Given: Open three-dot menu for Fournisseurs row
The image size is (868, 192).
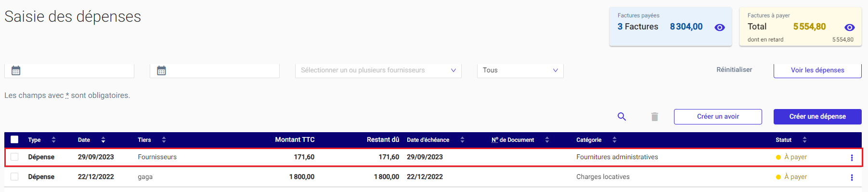Looking at the screenshot, I should [x=852, y=158].
